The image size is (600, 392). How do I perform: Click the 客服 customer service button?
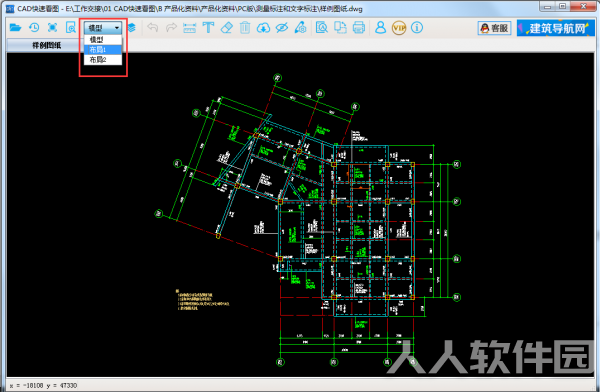point(494,28)
